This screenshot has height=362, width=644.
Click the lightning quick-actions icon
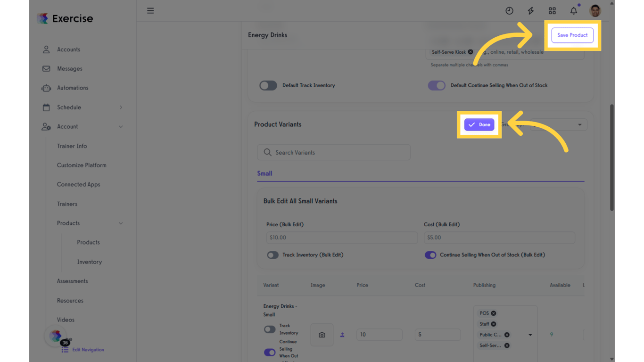530,10
